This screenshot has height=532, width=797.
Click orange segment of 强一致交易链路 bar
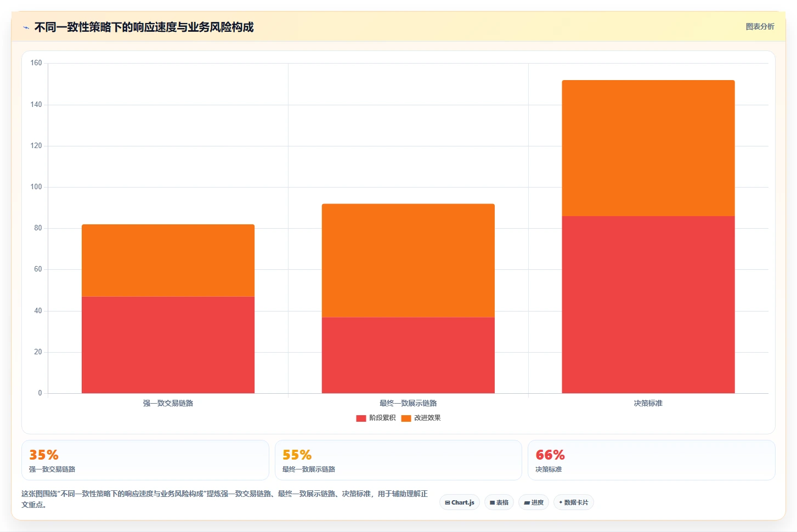(168, 261)
